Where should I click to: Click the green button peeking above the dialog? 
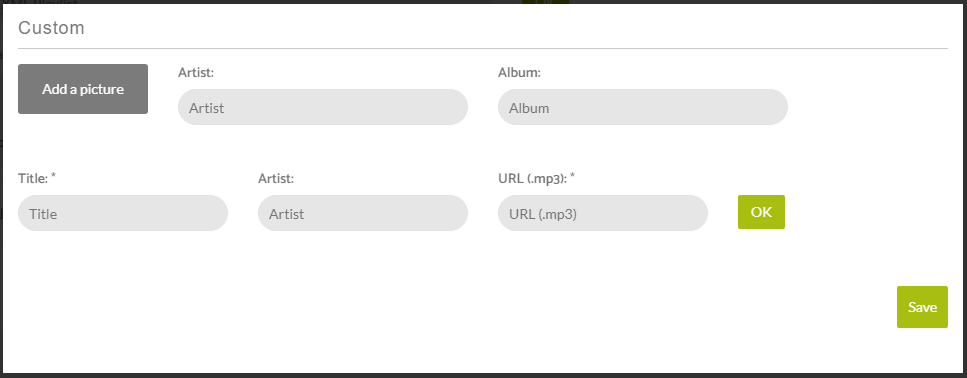click(x=545, y=2)
